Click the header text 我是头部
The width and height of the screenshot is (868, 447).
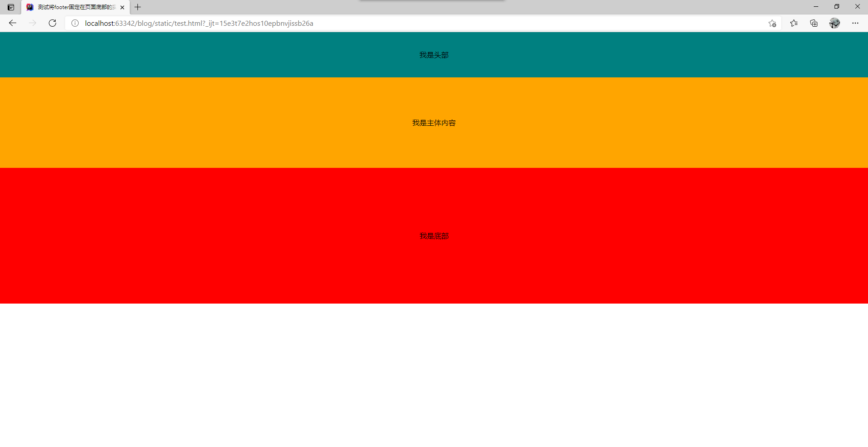tap(434, 55)
